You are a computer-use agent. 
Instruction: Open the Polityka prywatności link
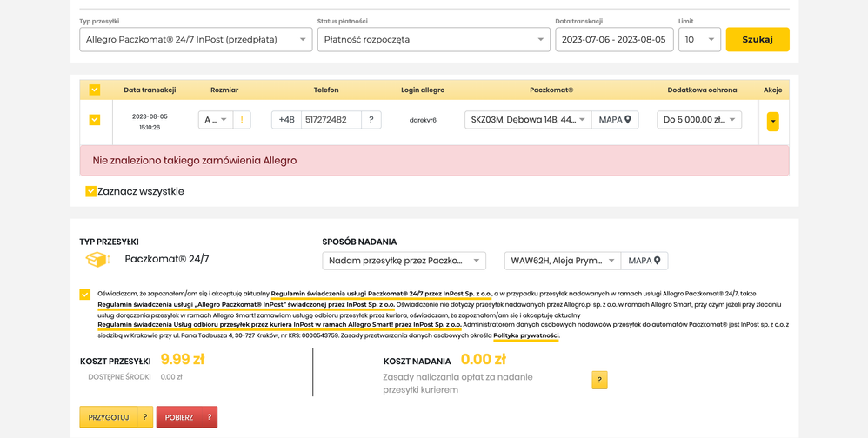[526, 335]
